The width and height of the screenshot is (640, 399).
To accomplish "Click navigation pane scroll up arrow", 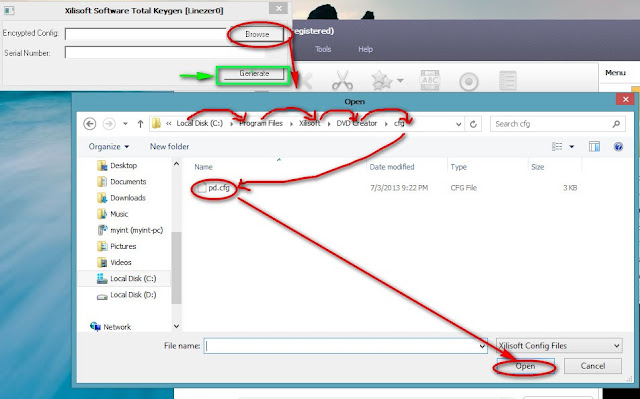I will tap(176, 164).
